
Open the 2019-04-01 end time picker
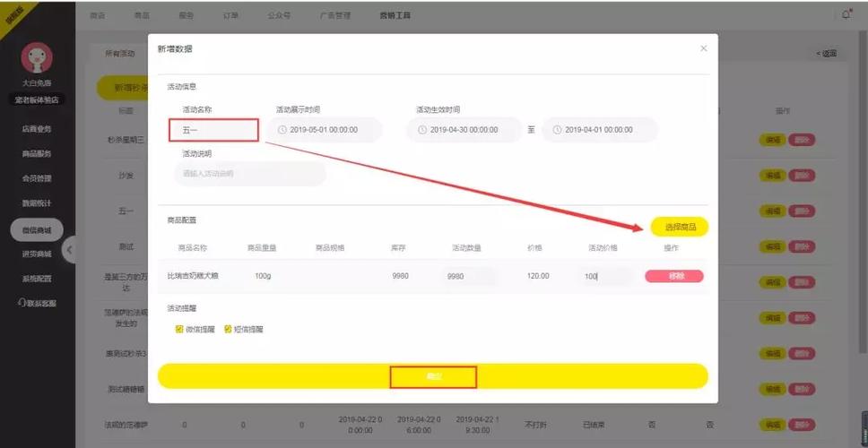[599, 130]
